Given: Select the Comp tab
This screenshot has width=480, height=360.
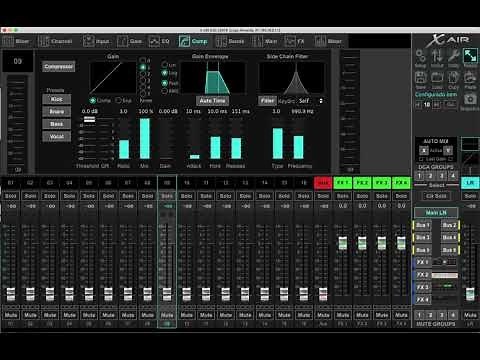Looking at the screenshot, I should [x=193, y=41].
